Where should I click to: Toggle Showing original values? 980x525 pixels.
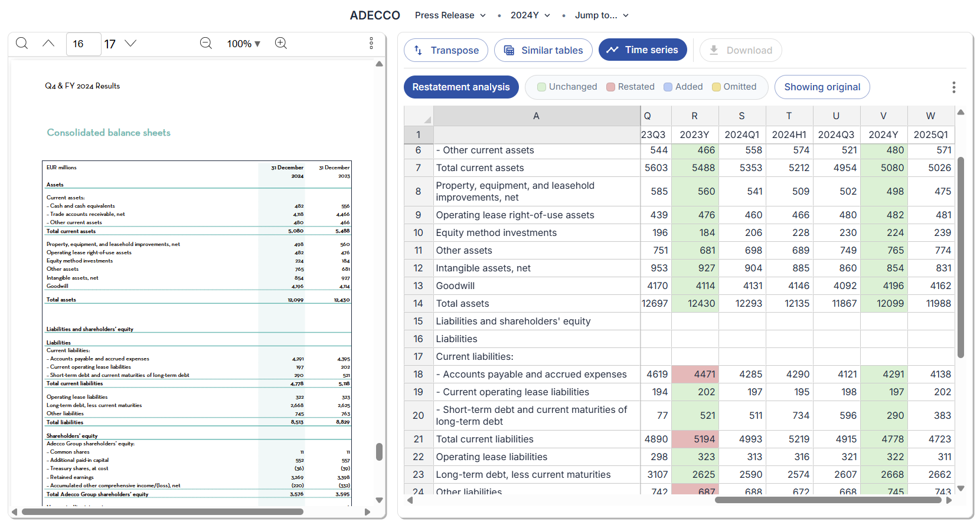tap(822, 87)
